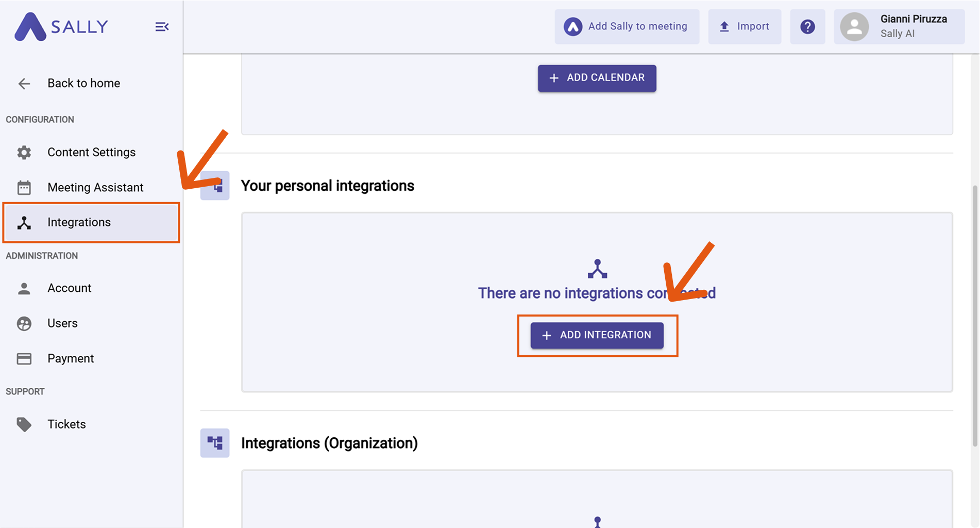Open the Payment card icon
This screenshot has height=528, width=980.
coord(24,358)
